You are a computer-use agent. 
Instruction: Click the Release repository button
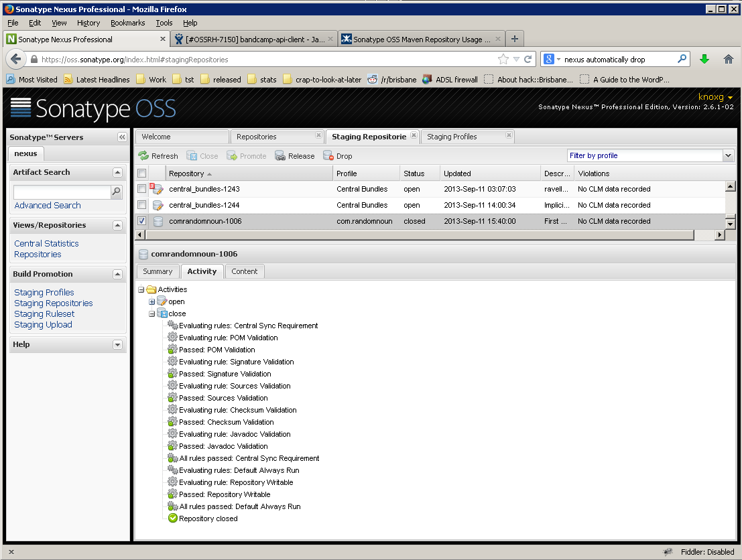tap(295, 155)
